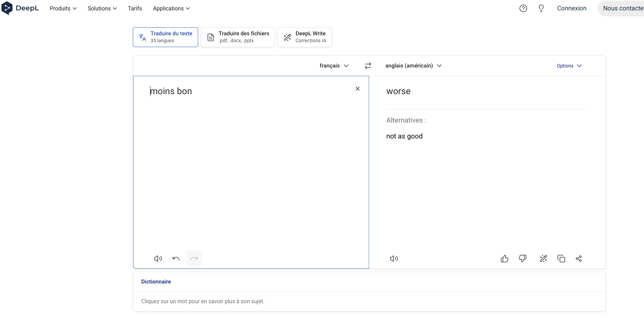The image size is (644, 324).
Task: Give thumbs up to the translation
Action: pyautogui.click(x=504, y=259)
